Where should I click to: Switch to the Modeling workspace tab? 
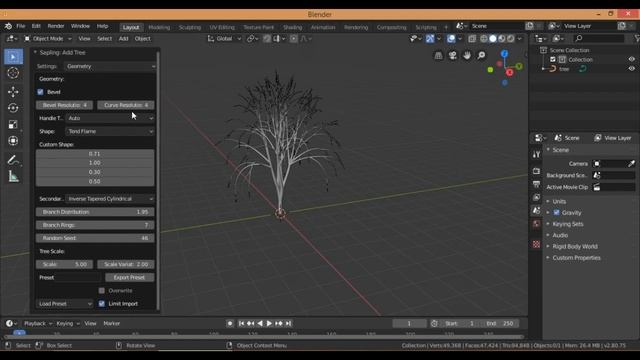(159, 27)
